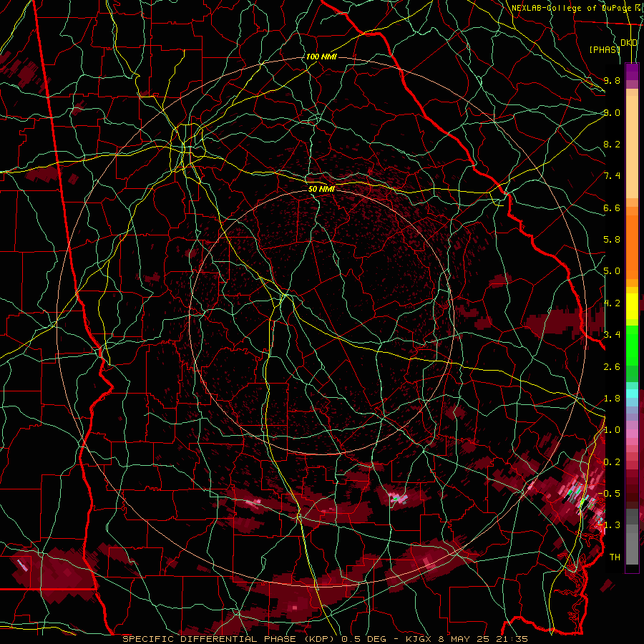This screenshot has height=644, width=644.
Task: Click the "100 NMI" range ring label
Action: click(x=321, y=57)
